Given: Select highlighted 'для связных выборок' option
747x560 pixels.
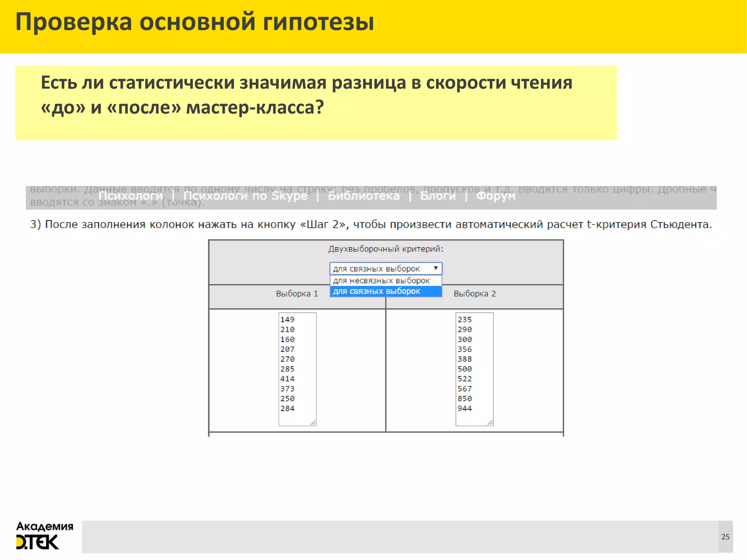Looking at the screenshot, I should click(377, 291).
